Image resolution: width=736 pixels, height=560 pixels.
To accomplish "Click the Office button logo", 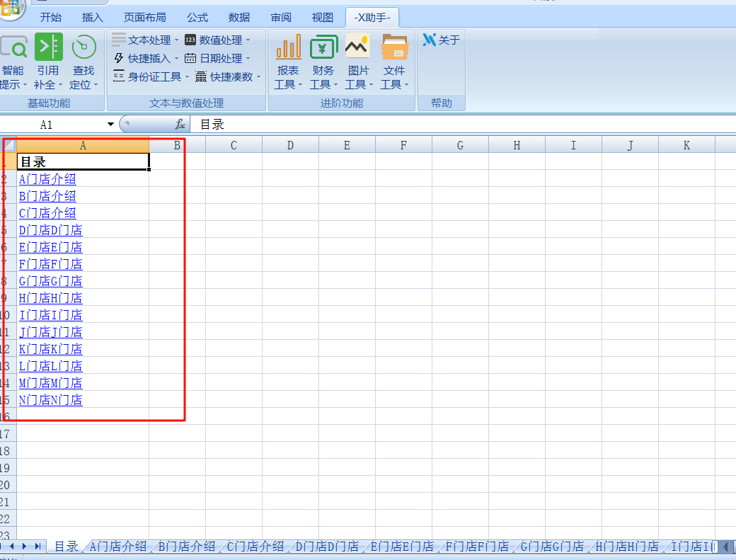I will [x=11, y=7].
